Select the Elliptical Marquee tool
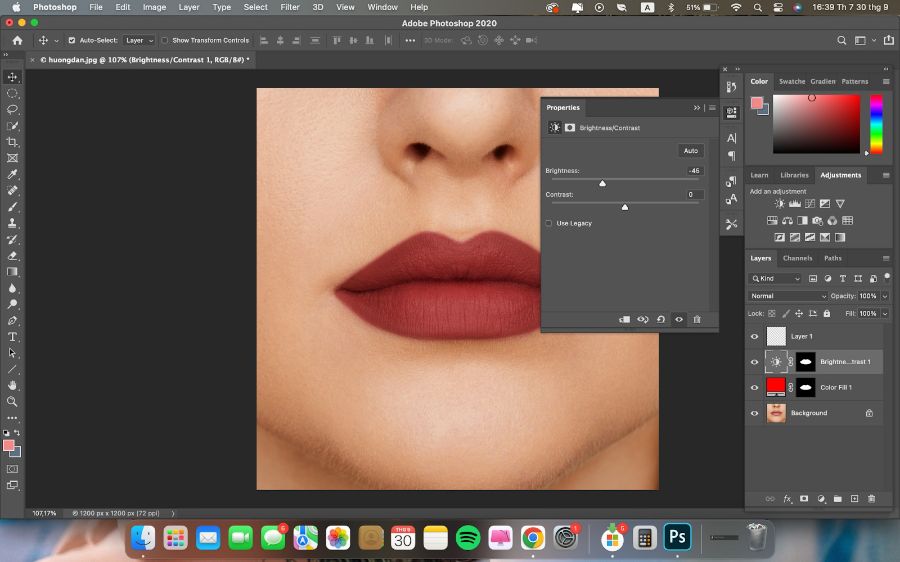Viewport: 900px width, 562px height. pyautogui.click(x=12, y=93)
